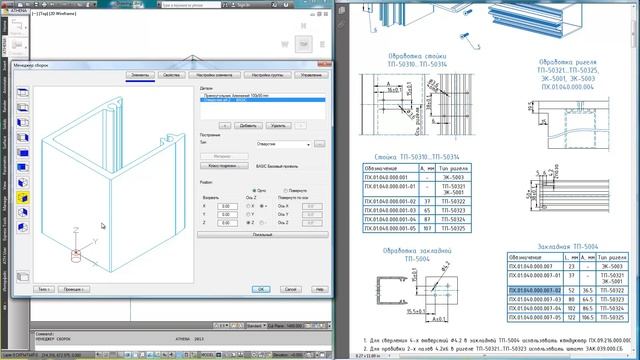The image size is (640, 360).
Task: Click TOP face of the ViewCube
Action: [304, 44]
